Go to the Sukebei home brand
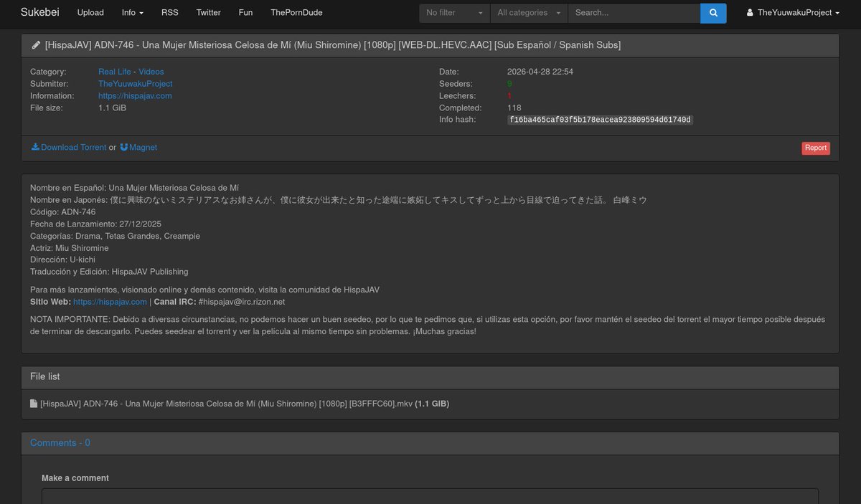 pyautogui.click(x=39, y=12)
